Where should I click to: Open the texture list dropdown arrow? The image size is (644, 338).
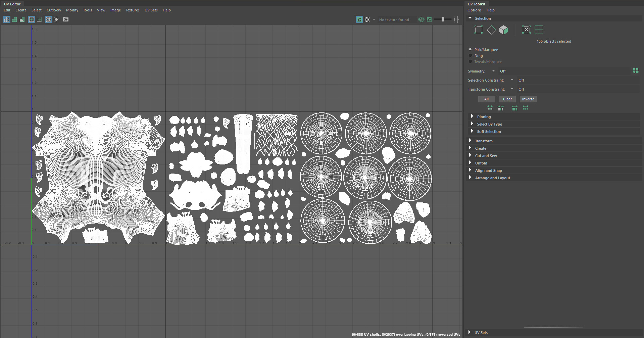(x=374, y=19)
